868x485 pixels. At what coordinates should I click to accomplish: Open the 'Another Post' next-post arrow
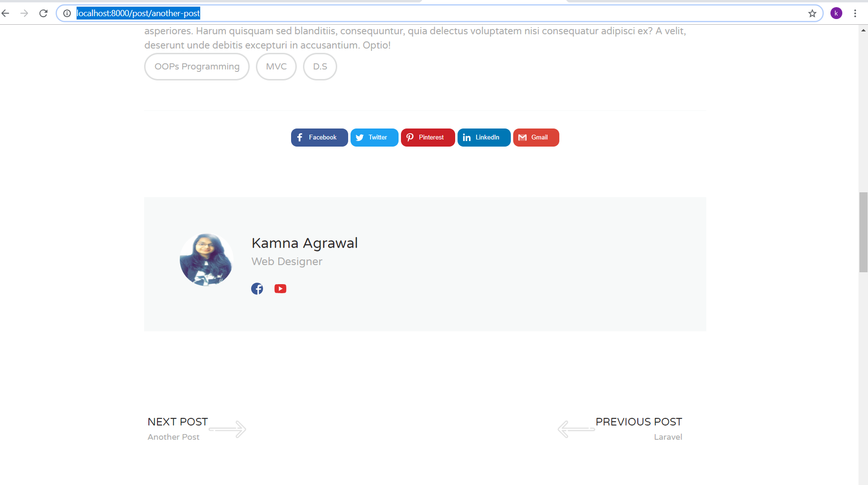click(x=227, y=429)
